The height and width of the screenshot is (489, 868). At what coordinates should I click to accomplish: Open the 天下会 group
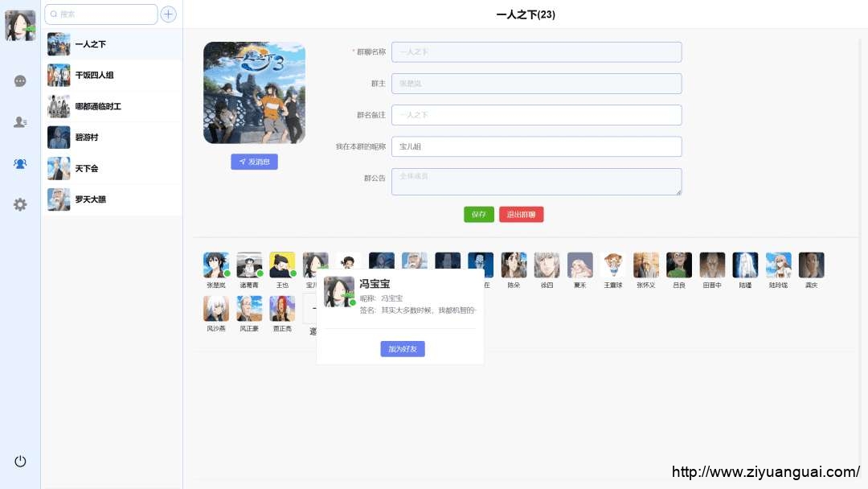pos(112,168)
